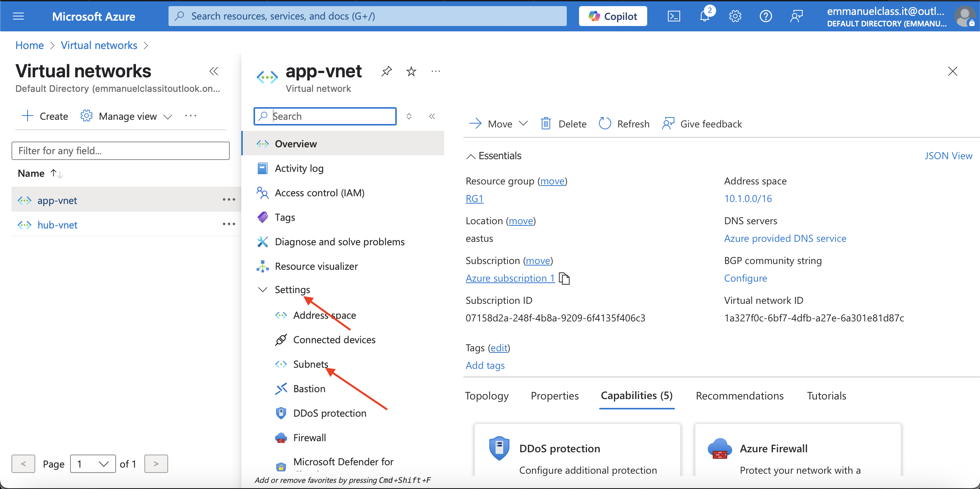Open the Manage view dropdown
This screenshot has width=980, height=489.
click(126, 116)
